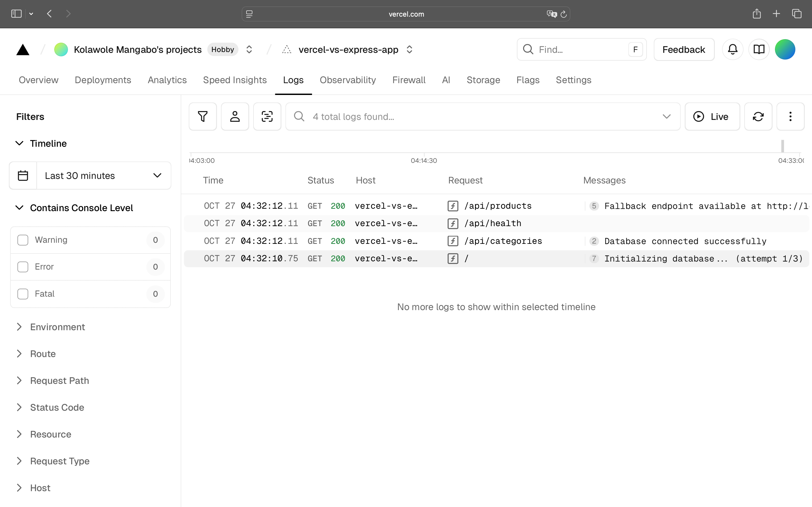Refresh logs with the refresh icon

[759, 116]
